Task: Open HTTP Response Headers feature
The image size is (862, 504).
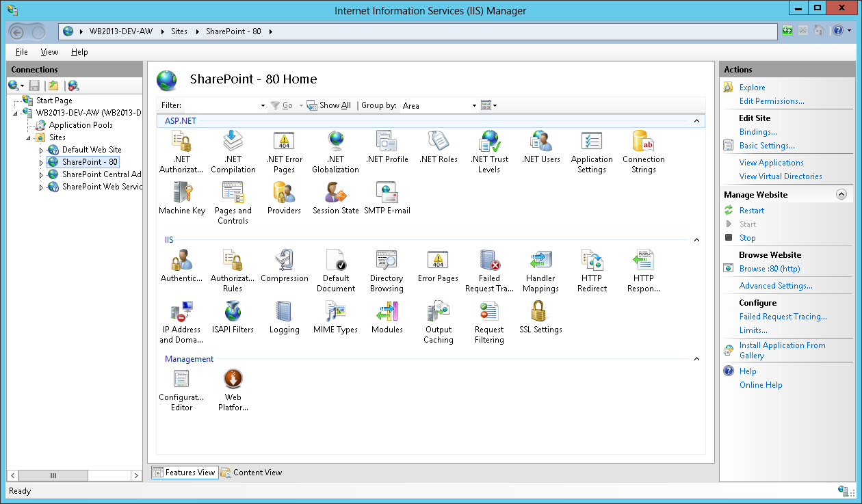Action: tap(643, 271)
